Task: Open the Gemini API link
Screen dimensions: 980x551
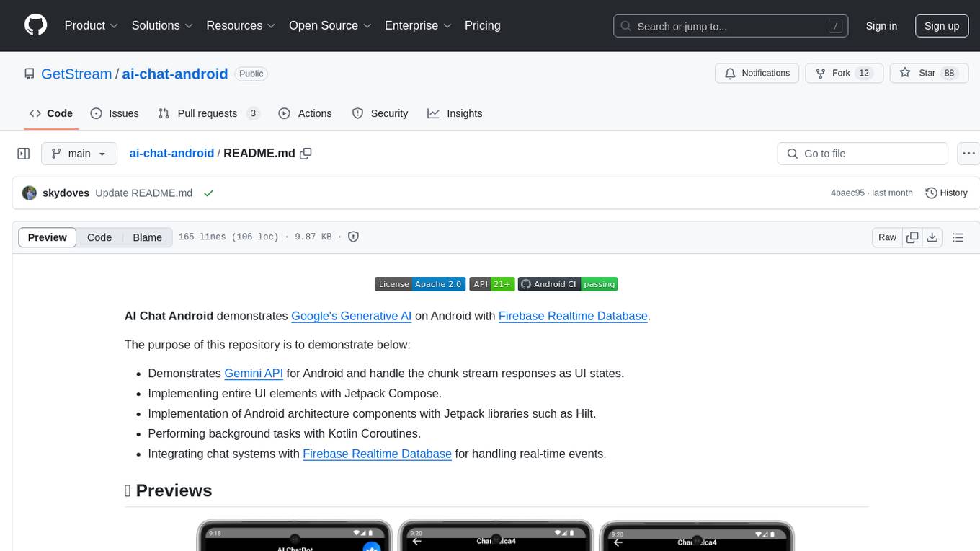Action: (254, 374)
